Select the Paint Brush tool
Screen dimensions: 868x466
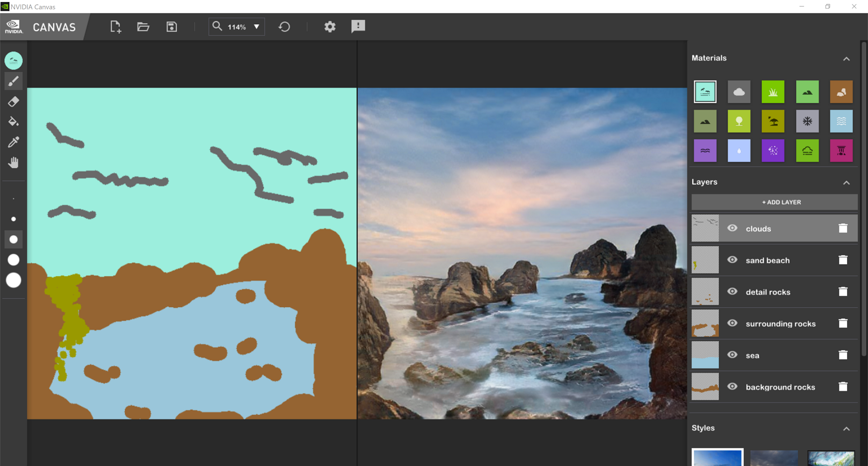13,81
